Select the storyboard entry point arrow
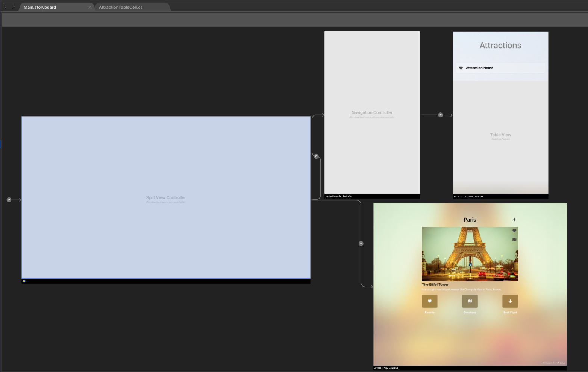Screen dimensions: 588x372 click(x=9, y=199)
